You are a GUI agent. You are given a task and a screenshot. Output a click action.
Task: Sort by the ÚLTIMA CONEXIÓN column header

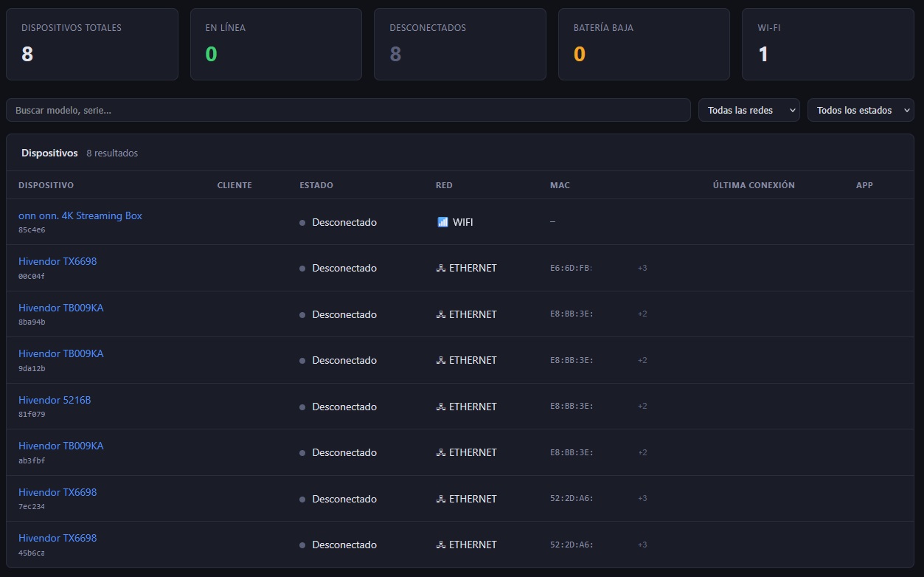click(x=754, y=185)
